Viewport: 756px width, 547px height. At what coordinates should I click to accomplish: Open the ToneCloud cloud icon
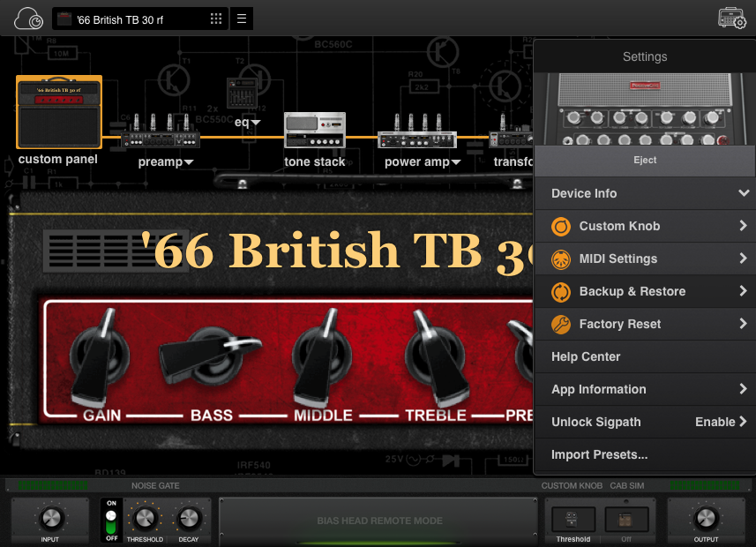pos(27,19)
